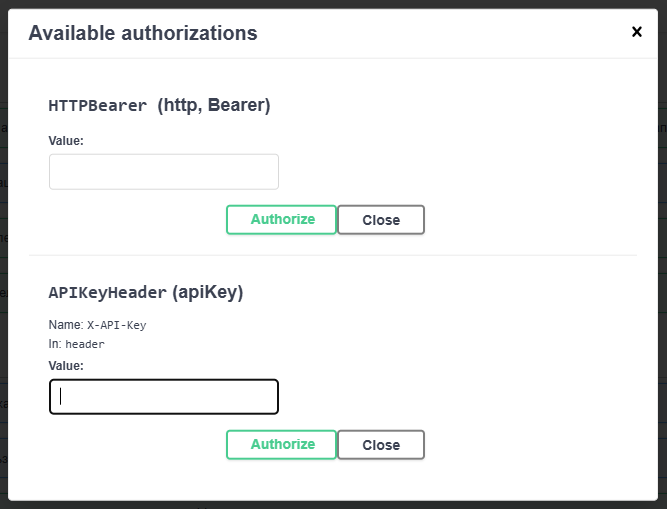This screenshot has height=509, width=667.
Task: Click the (http, Bearer) type text
Action: click(214, 105)
